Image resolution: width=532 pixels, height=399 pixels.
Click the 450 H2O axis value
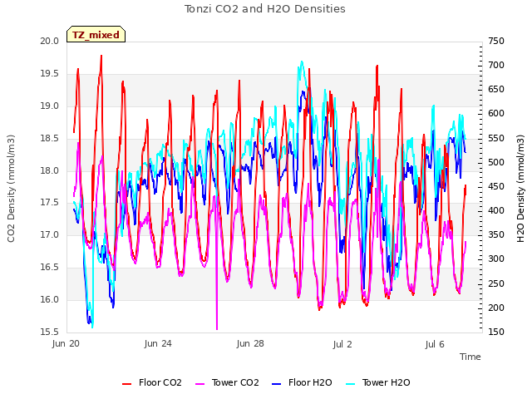(x=496, y=186)
